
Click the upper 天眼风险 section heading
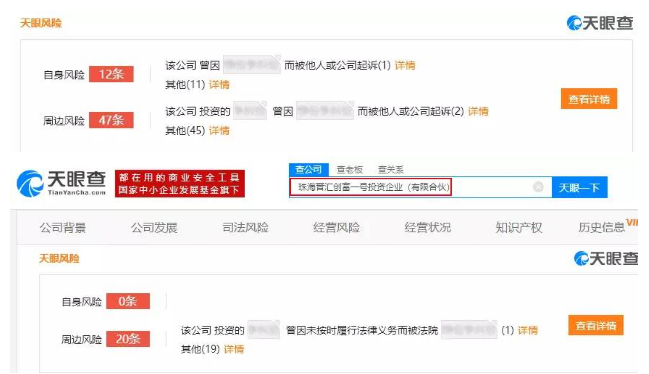[41, 23]
